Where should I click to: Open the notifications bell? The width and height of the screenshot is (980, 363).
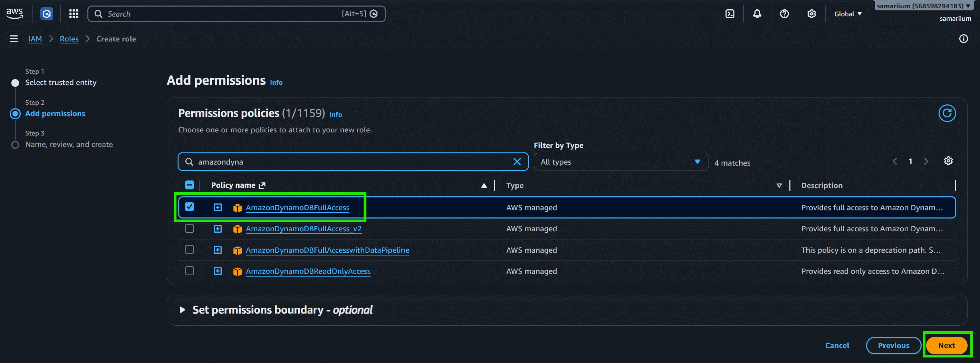point(757,14)
